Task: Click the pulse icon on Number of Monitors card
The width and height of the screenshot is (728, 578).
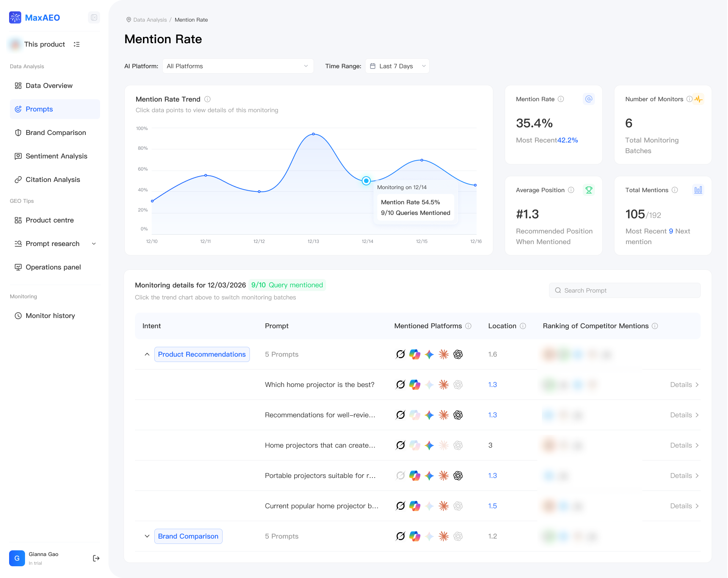Action: click(x=699, y=99)
